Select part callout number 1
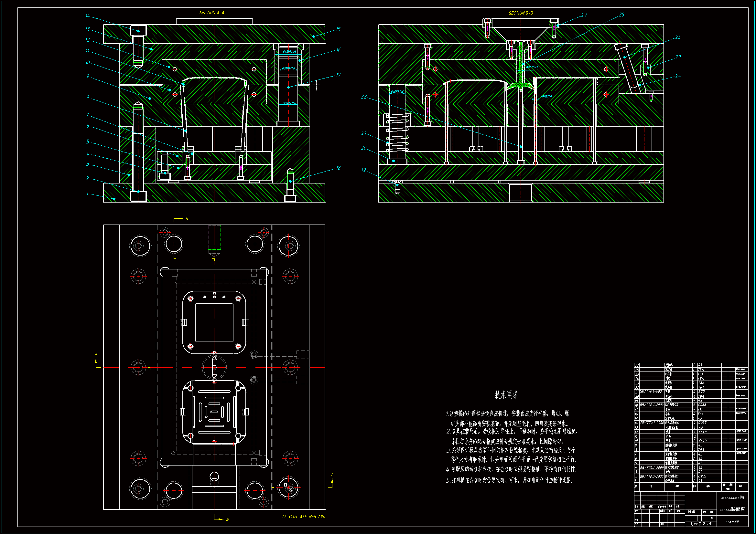 [87, 194]
